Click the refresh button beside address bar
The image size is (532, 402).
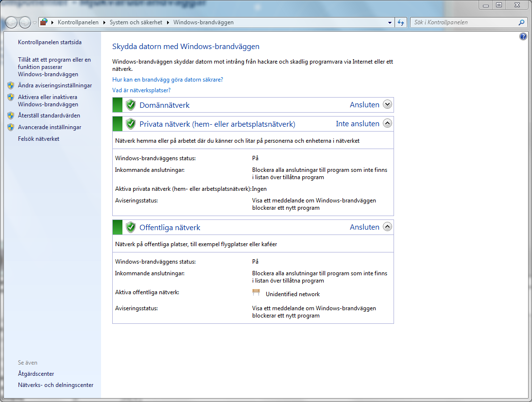pos(401,22)
